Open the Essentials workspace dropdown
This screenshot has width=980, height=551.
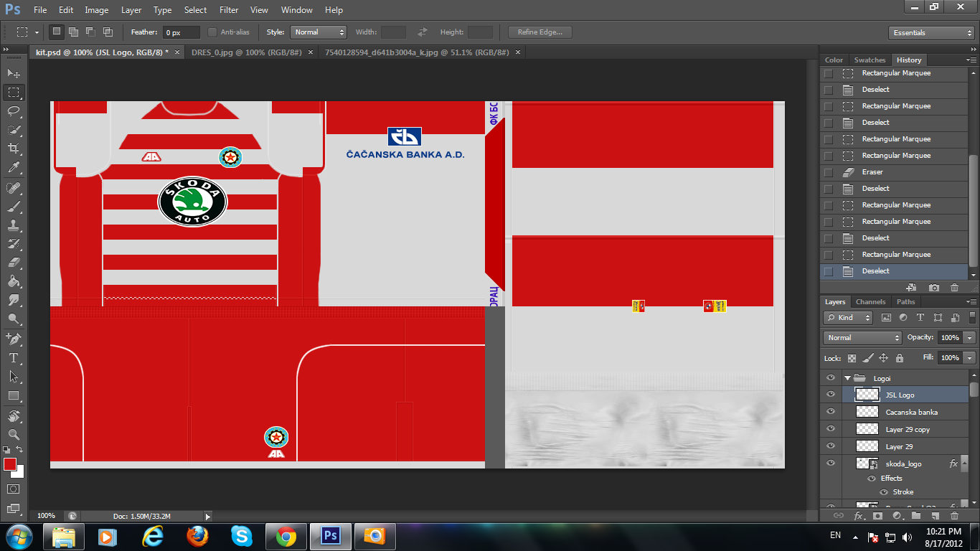pos(930,33)
